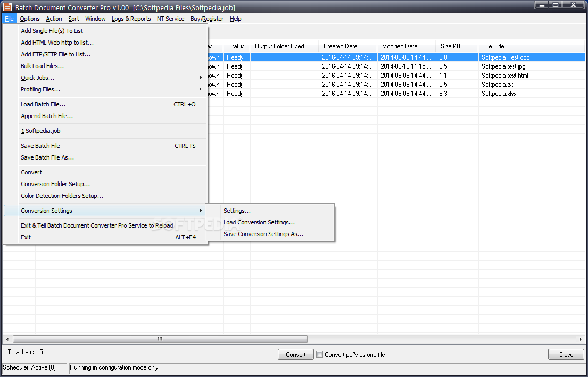Sort by Size KB column
This screenshot has width=588, height=377.
point(457,46)
